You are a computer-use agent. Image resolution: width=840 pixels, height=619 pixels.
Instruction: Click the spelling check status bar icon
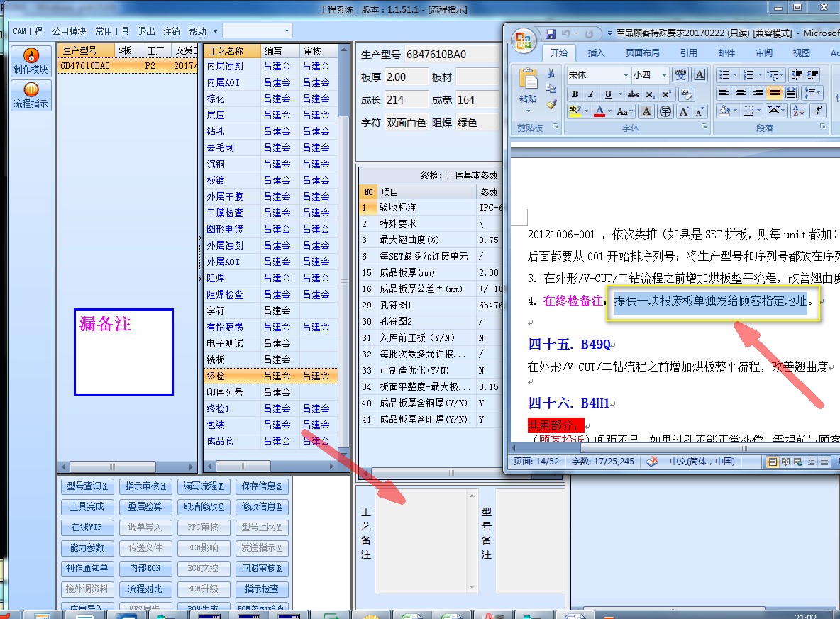[x=652, y=462]
